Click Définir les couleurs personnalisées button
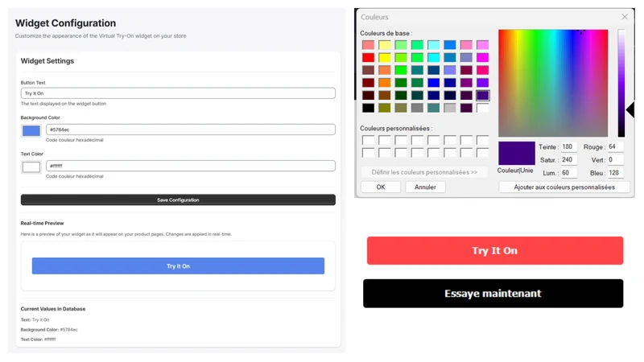 coord(424,172)
